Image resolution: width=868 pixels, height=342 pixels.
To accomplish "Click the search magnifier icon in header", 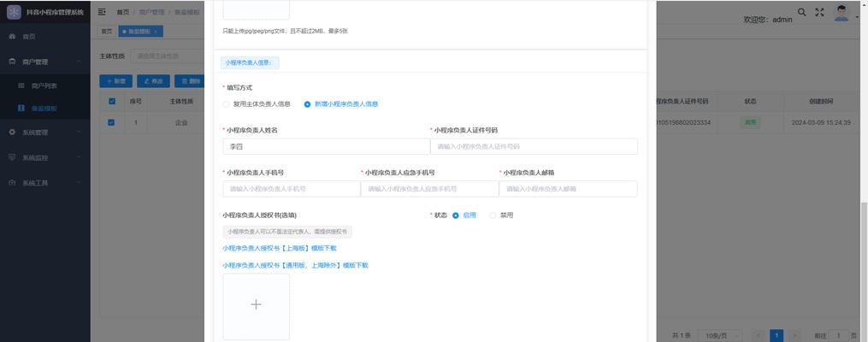I will pos(801,12).
